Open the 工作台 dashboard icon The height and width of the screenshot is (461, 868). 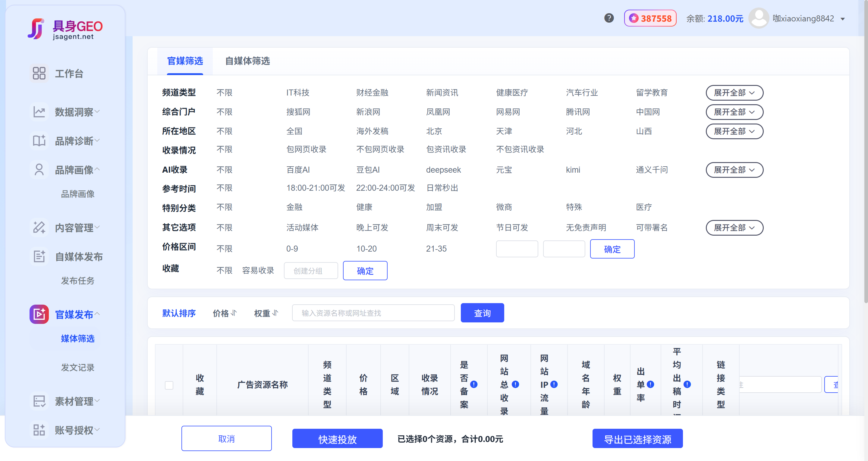(39, 73)
